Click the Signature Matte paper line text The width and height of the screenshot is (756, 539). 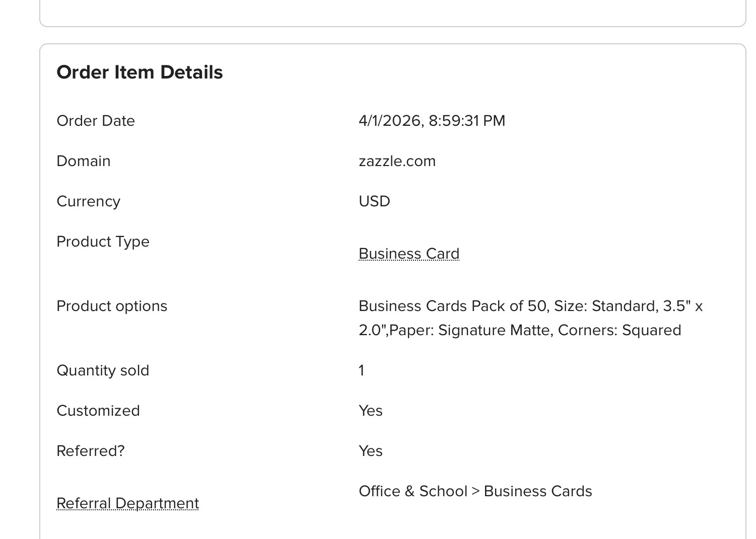click(520, 330)
